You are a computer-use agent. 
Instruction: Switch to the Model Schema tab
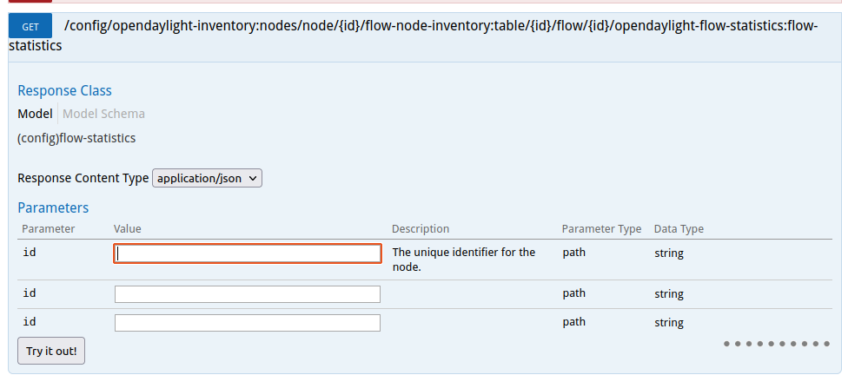click(103, 114)
